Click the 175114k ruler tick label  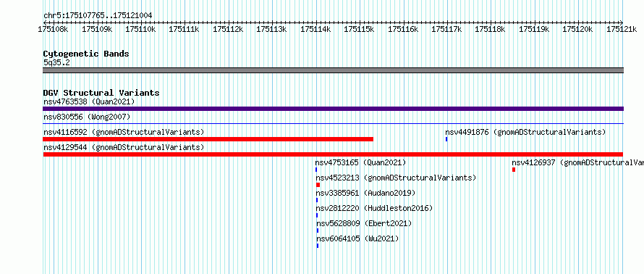(x=315, y=29)
